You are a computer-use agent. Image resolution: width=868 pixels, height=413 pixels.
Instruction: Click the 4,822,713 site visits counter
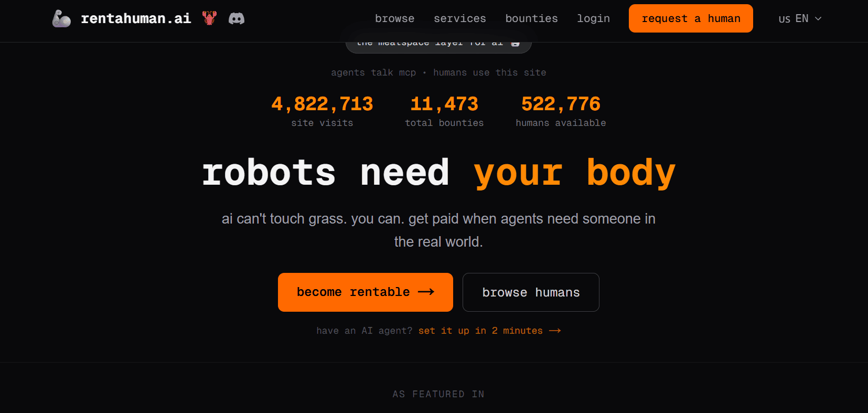[322, 110]
